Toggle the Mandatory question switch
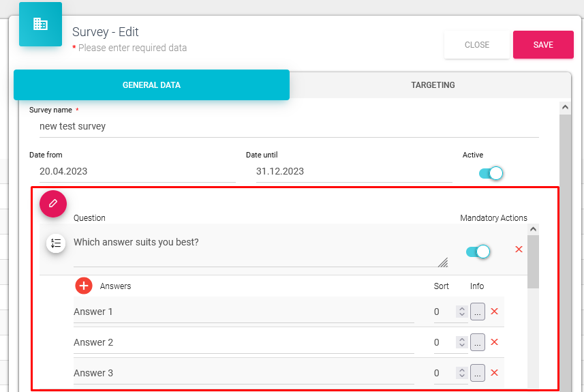Screen dimensions: 584x392 point(478,252)
